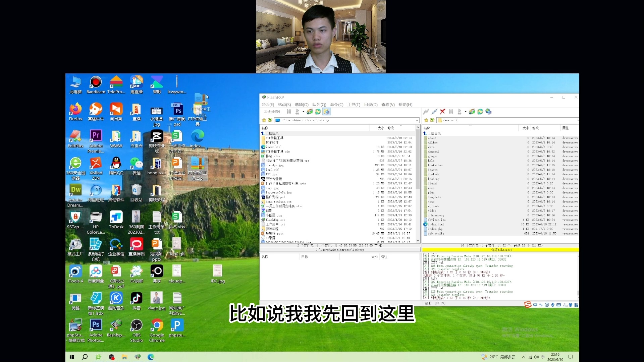The width and height of the screenshot is (644, 362).
Task: Click the up-folder icon beside remote path
Action: pyautogui.click(x=432, y=120)
